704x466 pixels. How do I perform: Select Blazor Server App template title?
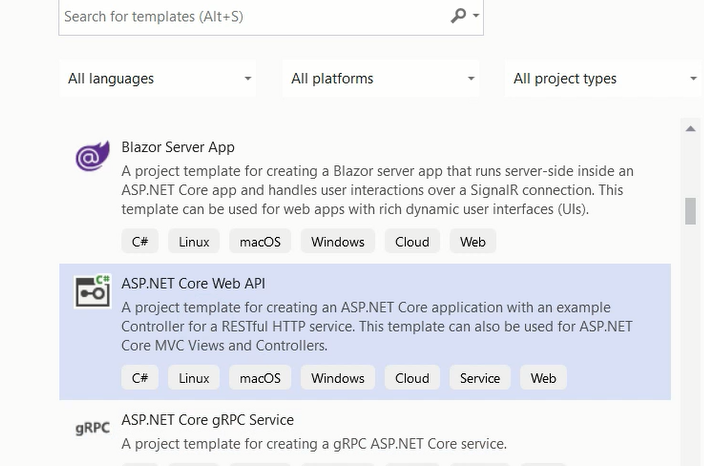178,147
